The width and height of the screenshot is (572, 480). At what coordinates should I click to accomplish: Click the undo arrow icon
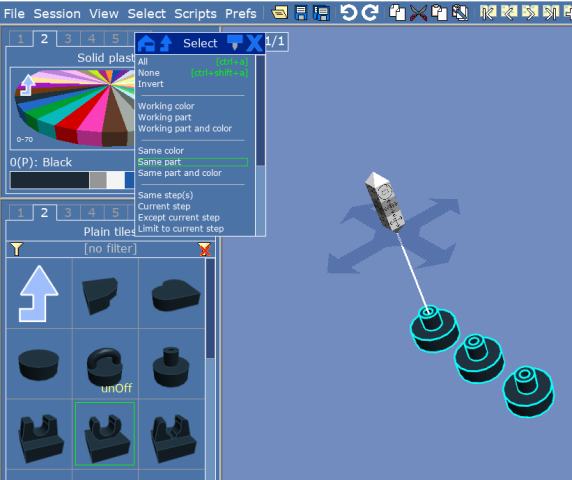348,13
